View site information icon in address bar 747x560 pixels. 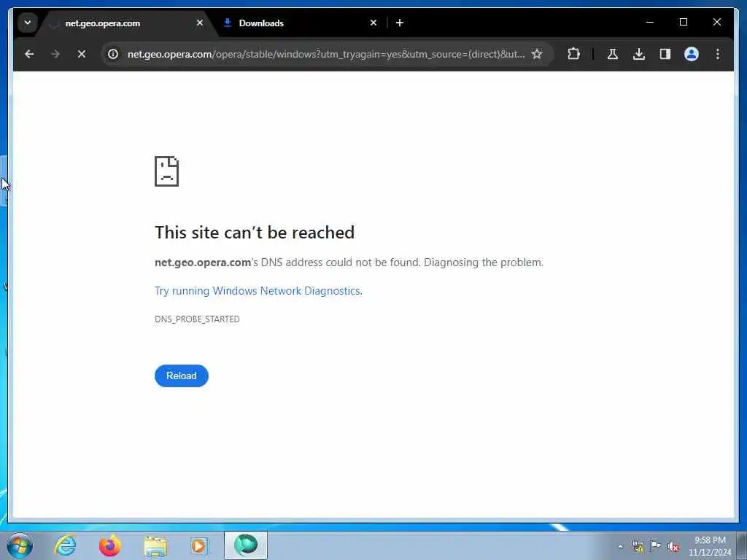113,54
